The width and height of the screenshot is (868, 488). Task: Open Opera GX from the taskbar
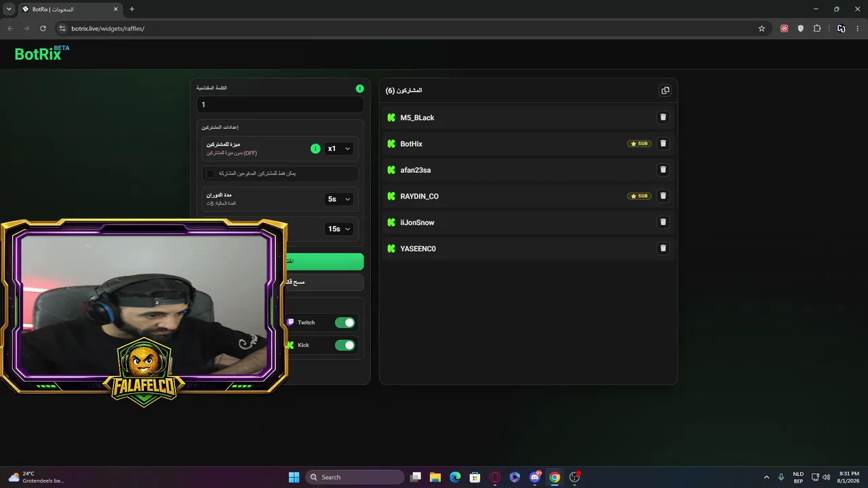pyautogui.click(x=495, y=477)
